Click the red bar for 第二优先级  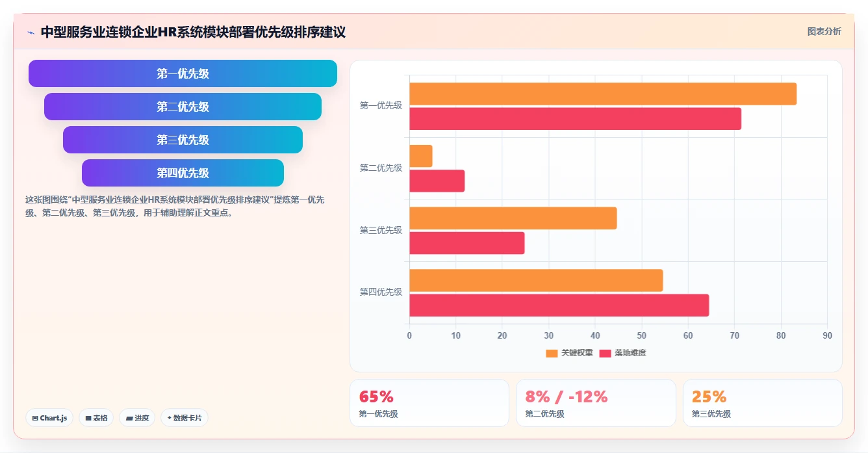pos(437,181)
